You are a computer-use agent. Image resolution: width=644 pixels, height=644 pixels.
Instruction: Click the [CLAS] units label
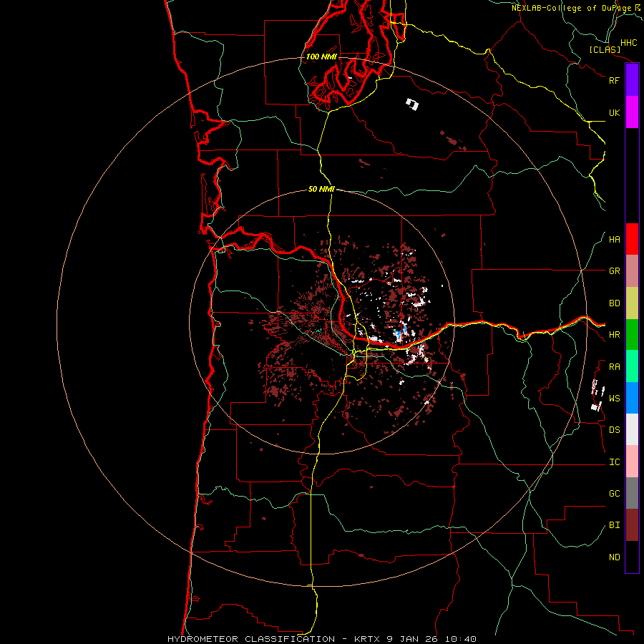click(x=605, y=49)
